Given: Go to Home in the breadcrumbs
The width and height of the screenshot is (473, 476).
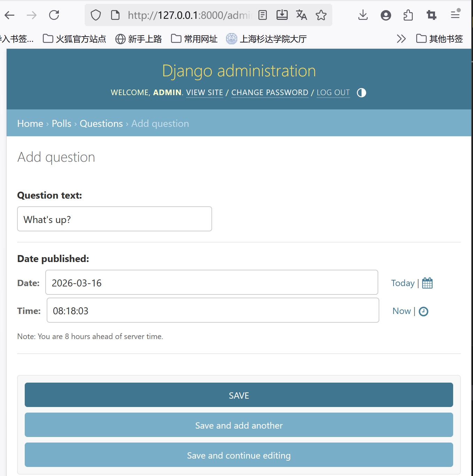Looking at the screenshot, I should pyautogui.click(x=30, y=123).
